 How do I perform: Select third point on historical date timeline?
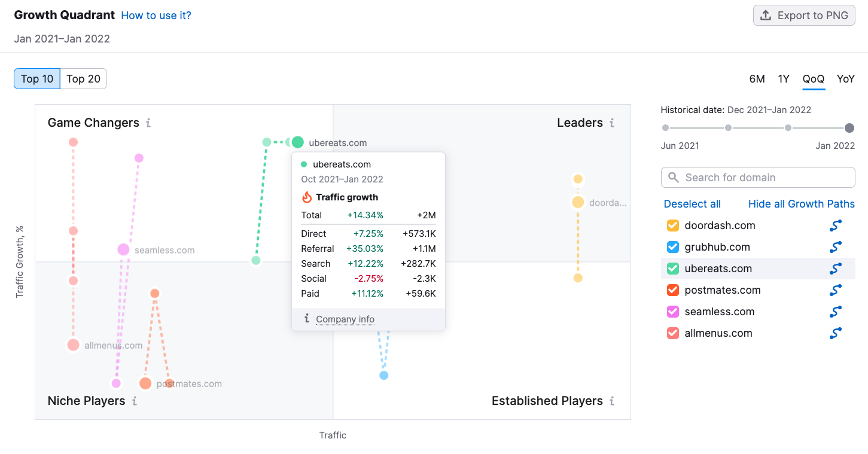pyautogui.click(x=788, y=128)
